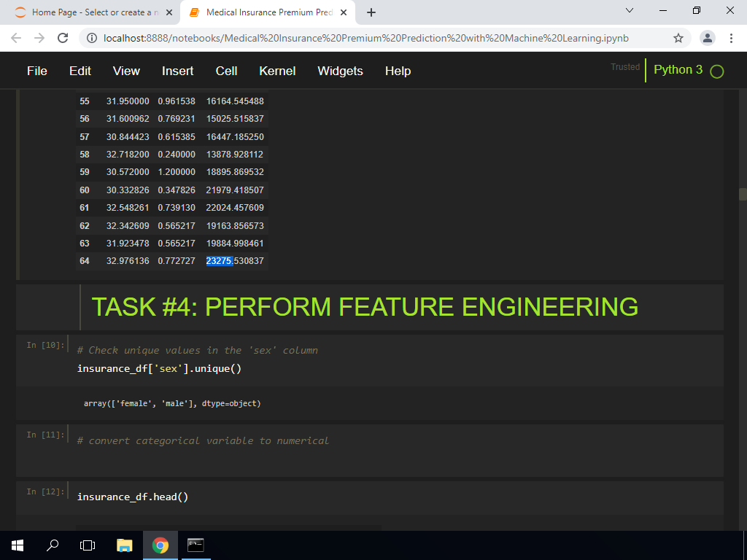Close the Medical Insurance Premium tab
The height and width of the screenshot is (560, 747).
click(x=344, y=13)
